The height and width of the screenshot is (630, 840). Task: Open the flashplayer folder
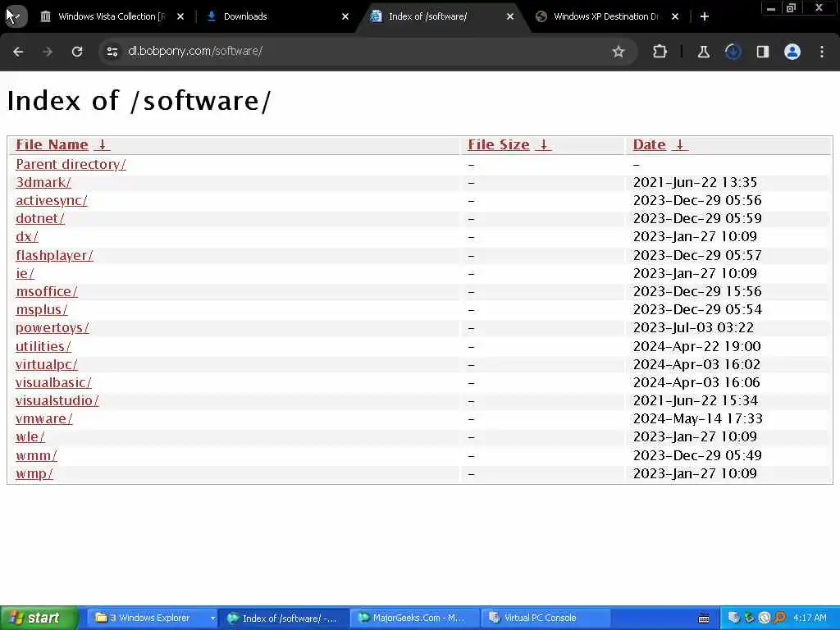54,256
